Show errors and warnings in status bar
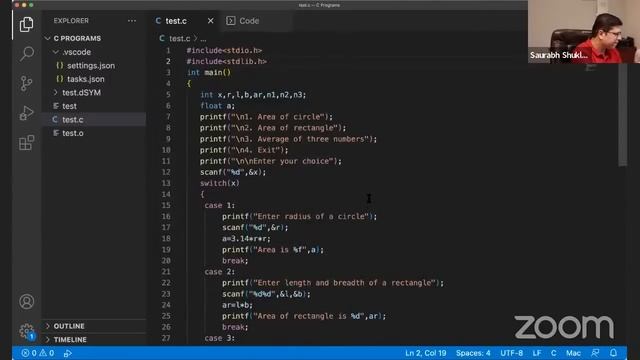 point(38,353)
